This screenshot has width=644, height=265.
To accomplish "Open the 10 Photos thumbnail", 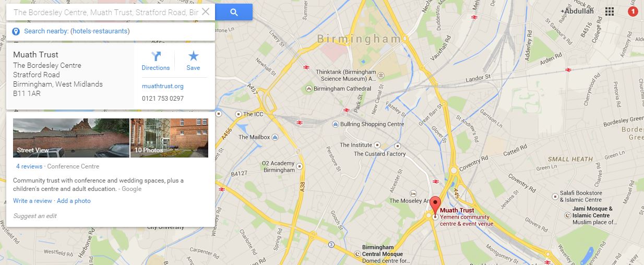I will [x=170, y=138].
